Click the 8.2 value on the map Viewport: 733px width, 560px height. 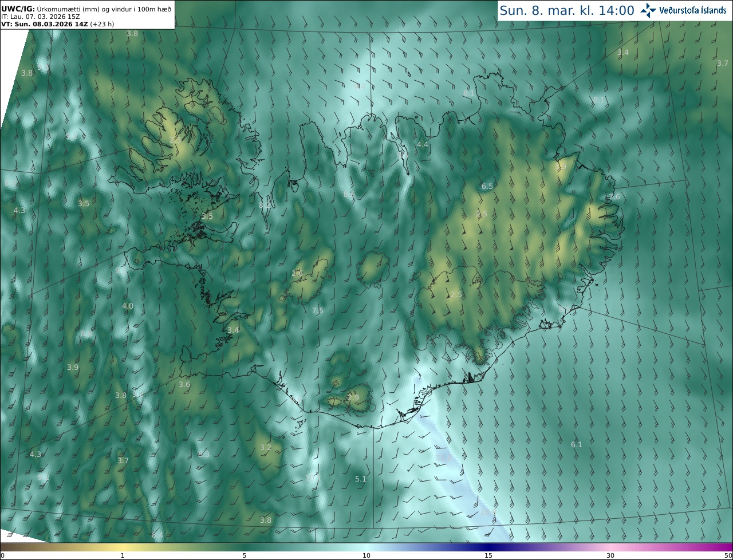coord(264,205)
